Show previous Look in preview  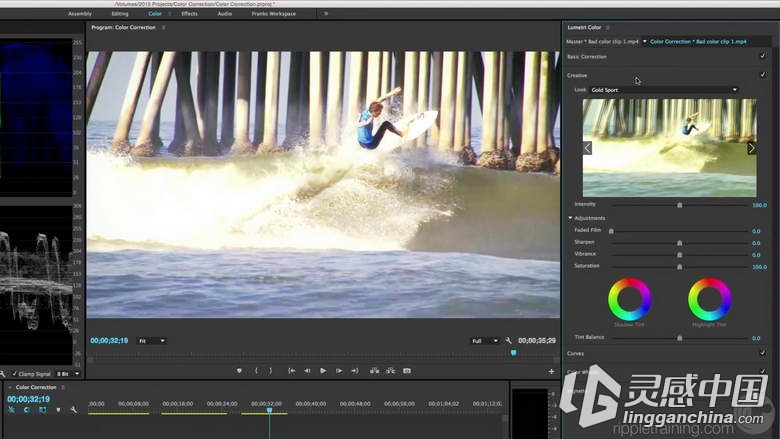(587, 148)
